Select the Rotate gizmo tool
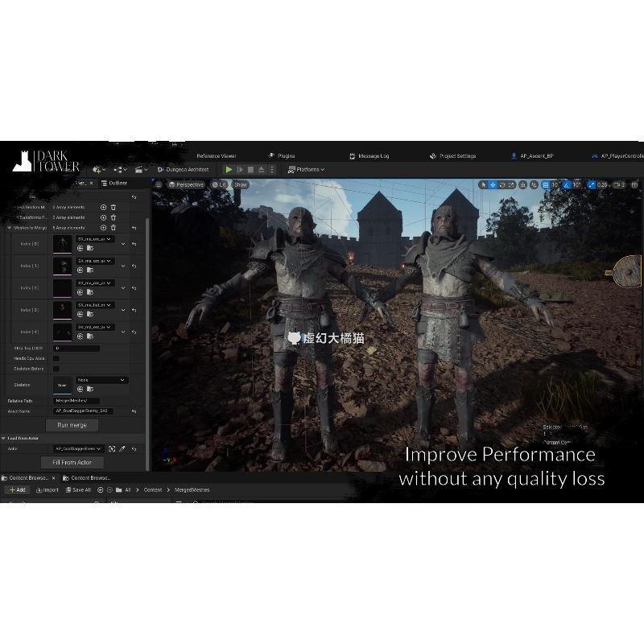Screen dimensions: 644x644 pos(502,185)
